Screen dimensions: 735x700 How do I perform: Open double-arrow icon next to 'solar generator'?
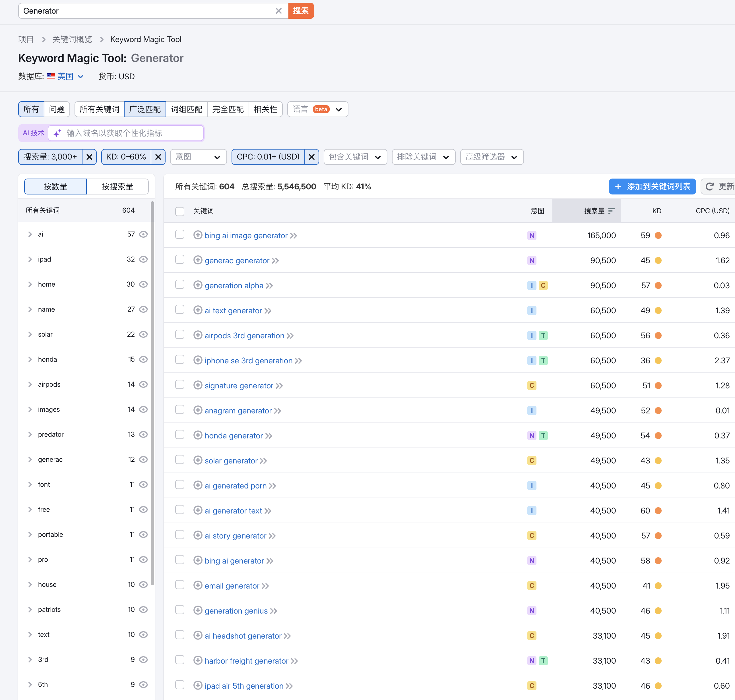[264, 461]
